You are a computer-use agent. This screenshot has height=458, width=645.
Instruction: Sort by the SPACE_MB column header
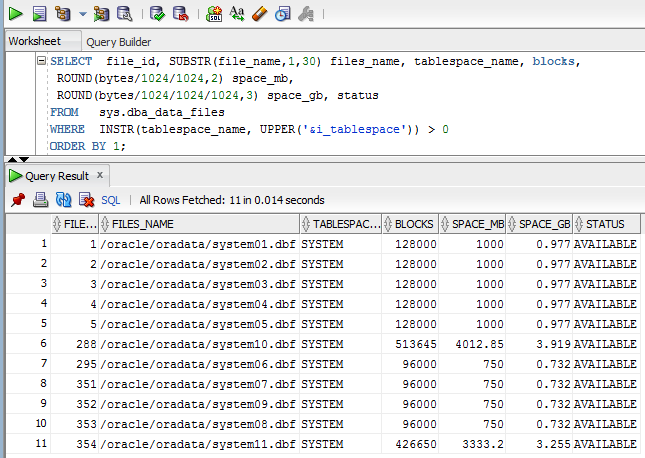click(472, 224)
